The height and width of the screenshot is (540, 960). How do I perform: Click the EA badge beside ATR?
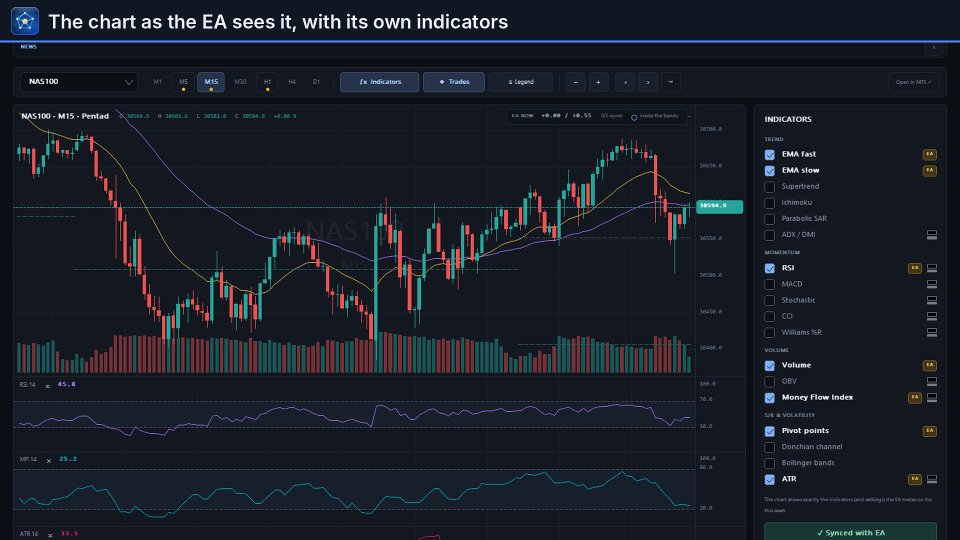click(x=915, y=479)
